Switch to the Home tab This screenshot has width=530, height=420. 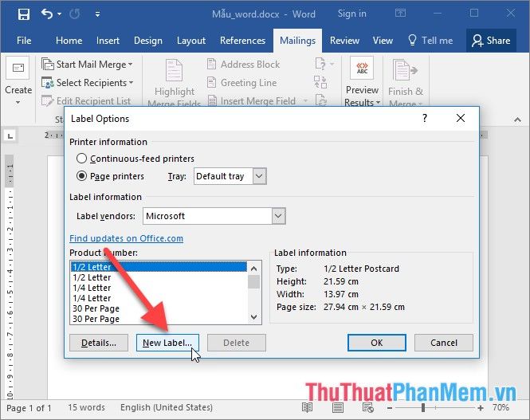coord(69,41)
